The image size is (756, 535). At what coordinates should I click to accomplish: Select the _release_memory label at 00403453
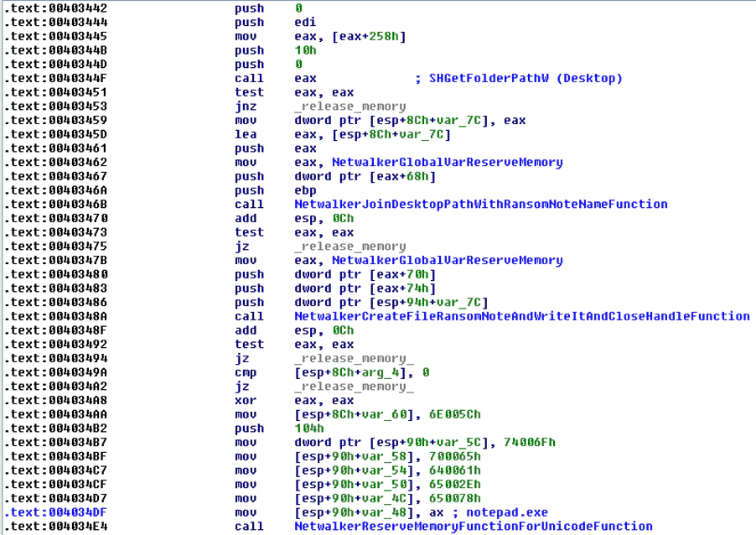tap(350, 106)
